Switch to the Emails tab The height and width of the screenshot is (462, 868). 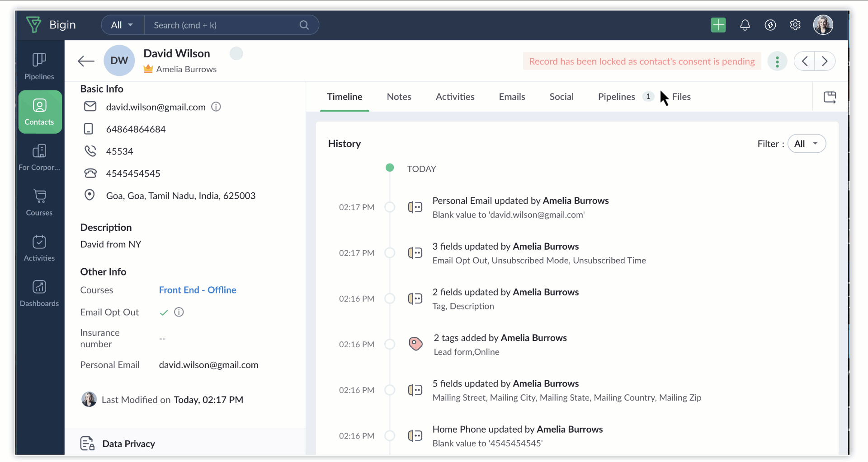coord(512,97)
